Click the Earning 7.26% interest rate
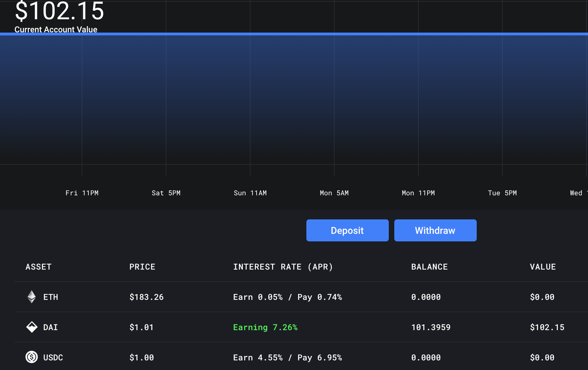The height and width of the screenshot is (370, 588). pyautogui.click(x=265, y=327)
